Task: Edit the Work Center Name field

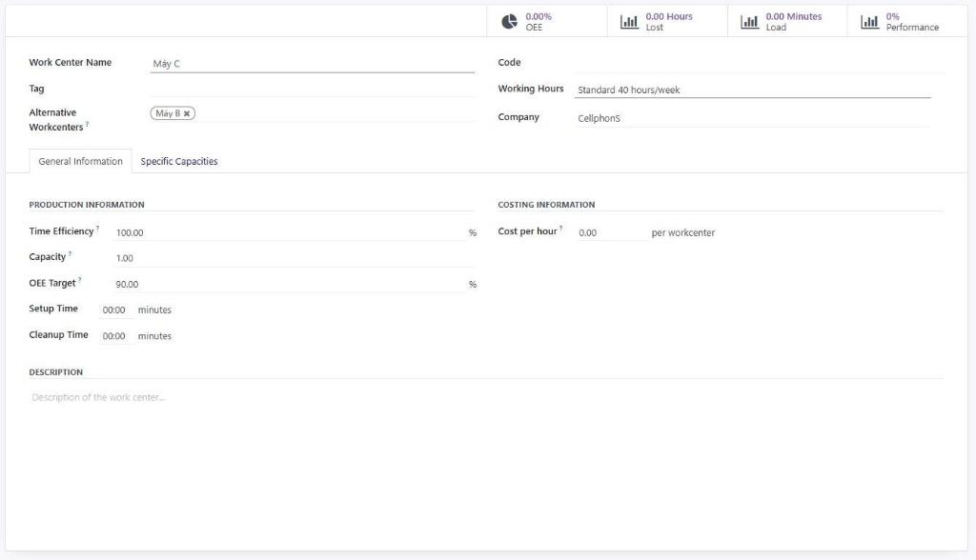Action: [312, 64]
